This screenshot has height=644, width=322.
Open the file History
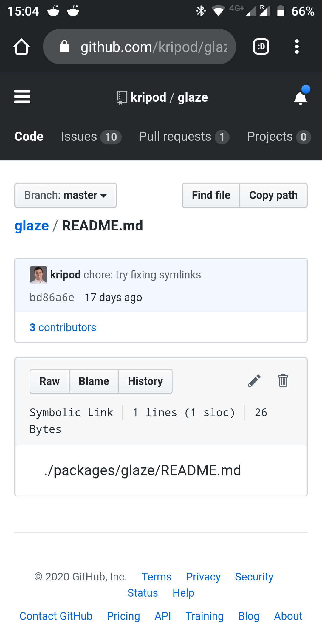click(145, 381)
